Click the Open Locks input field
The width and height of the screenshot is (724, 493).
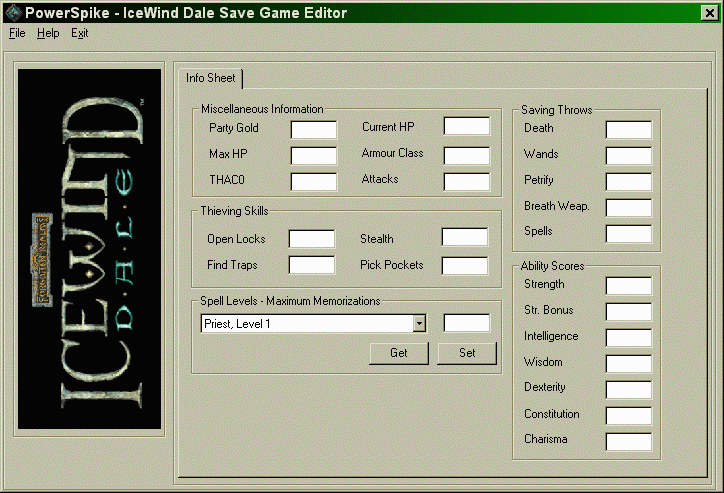(x=312, y=239)
